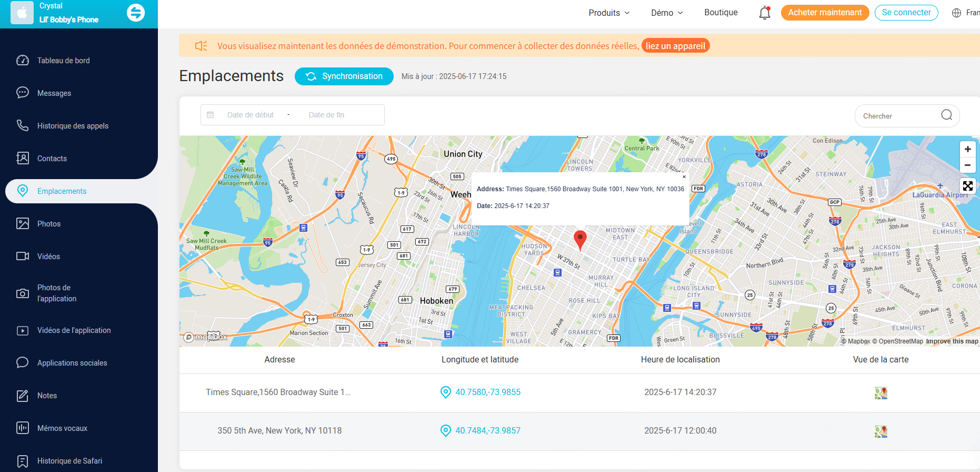Expand the Démo dropdown menu

(667, 13)
